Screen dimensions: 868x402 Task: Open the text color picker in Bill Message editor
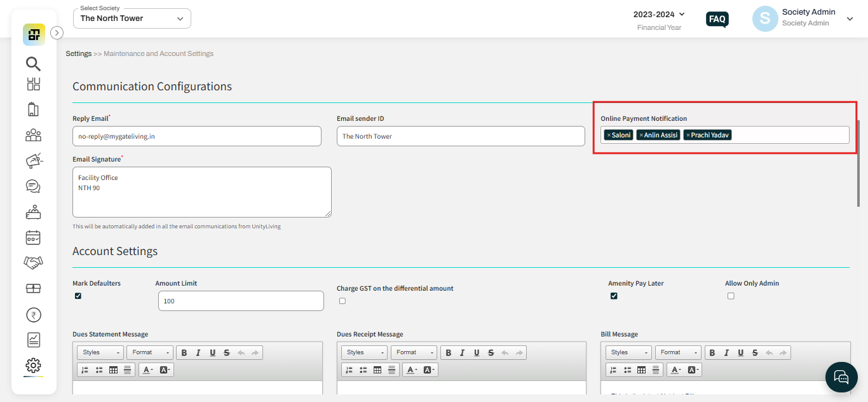(675, 370)
